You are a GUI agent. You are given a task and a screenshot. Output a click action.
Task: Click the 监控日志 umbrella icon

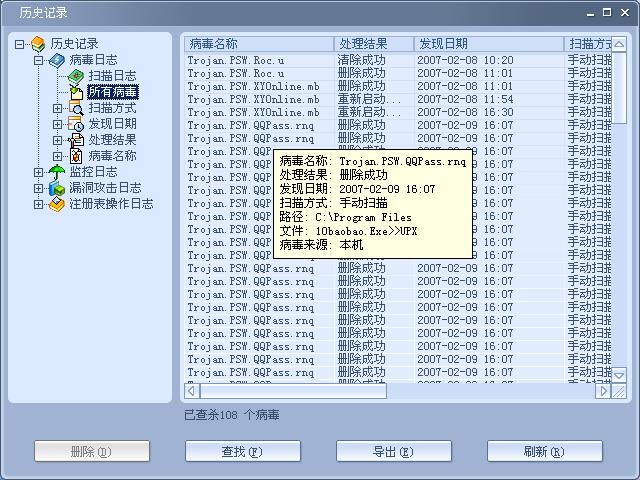pos(57,172)
